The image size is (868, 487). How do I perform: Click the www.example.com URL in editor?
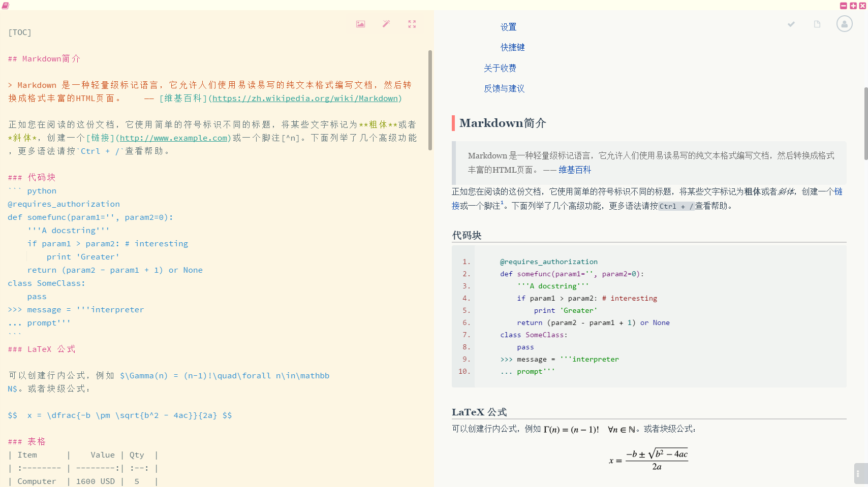(x=173, y=138)
